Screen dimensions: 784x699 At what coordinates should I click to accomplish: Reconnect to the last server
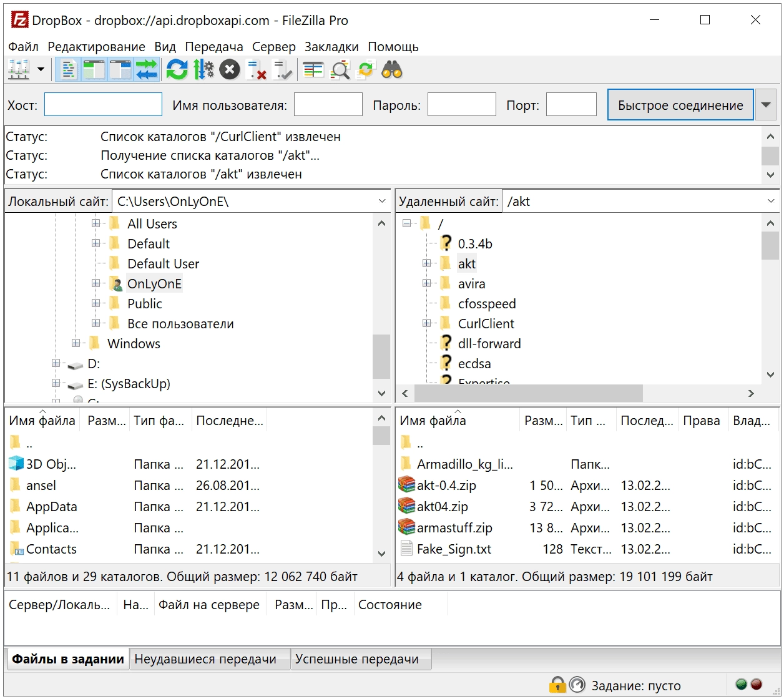point(282,69)
